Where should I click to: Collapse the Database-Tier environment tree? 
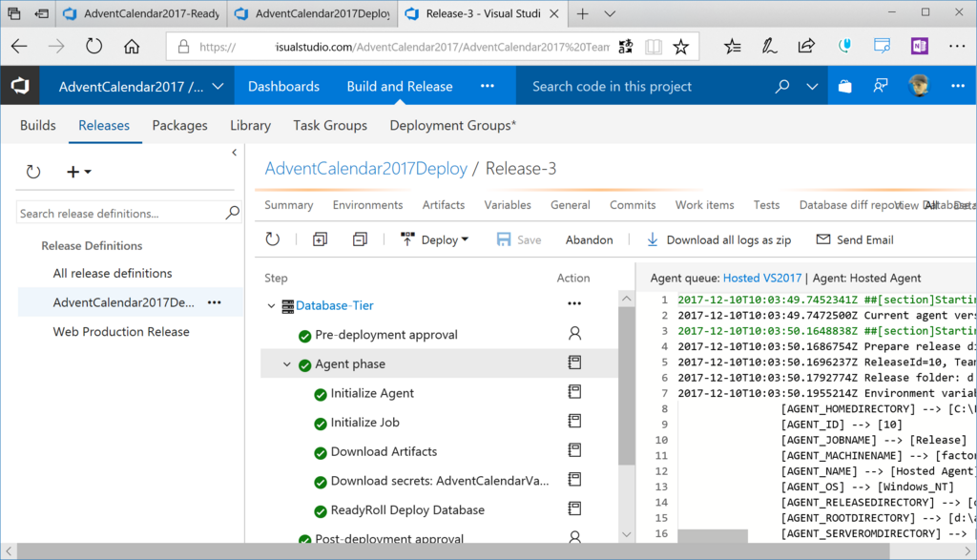click(271, 306)
